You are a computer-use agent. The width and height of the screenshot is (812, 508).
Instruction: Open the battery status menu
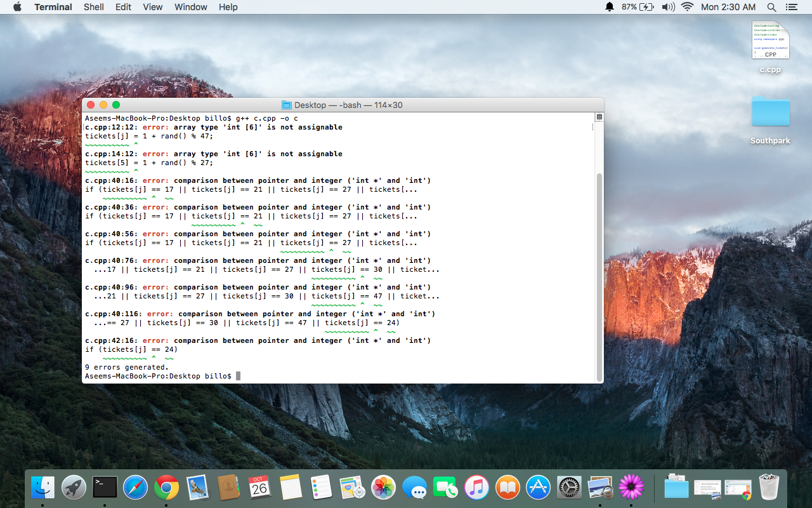(x=638, y=7)
